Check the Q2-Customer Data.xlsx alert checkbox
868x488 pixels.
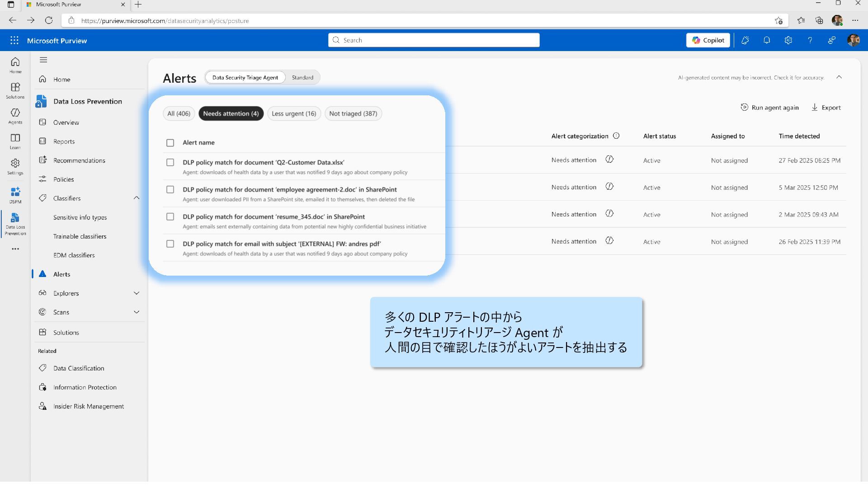coord(170,162)
